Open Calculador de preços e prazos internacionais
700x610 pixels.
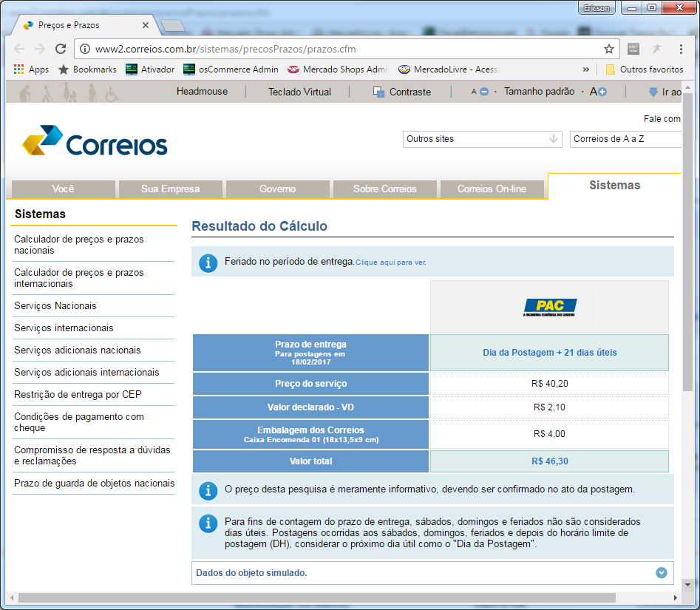pos(78,278)
